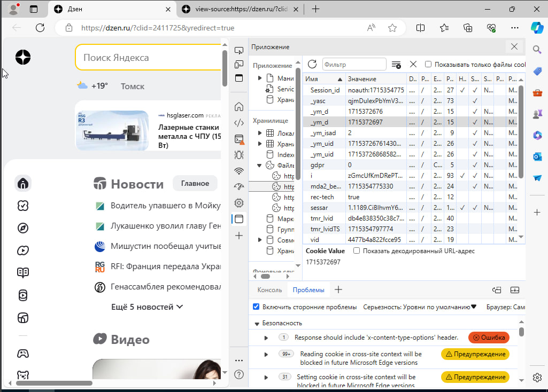Sort cookies by Имя column header
548x392 pixels.
tap(324, 79)
